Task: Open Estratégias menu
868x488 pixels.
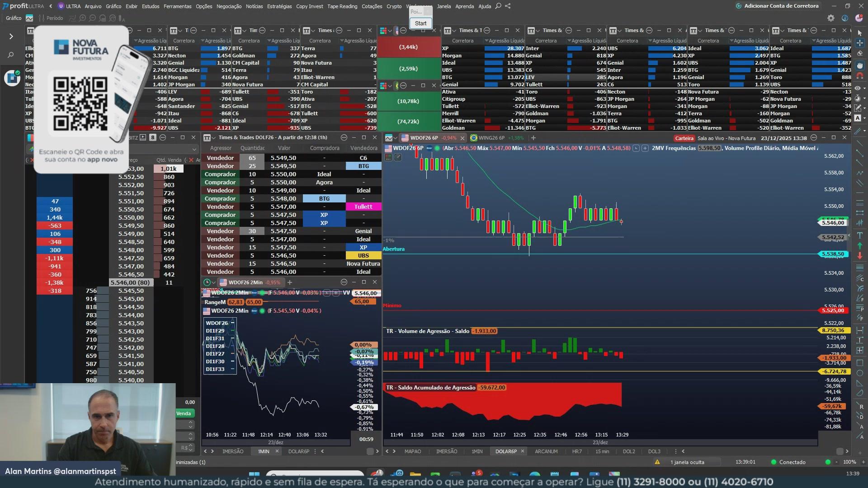Action: pyautogui.click(x=279, y=6)
